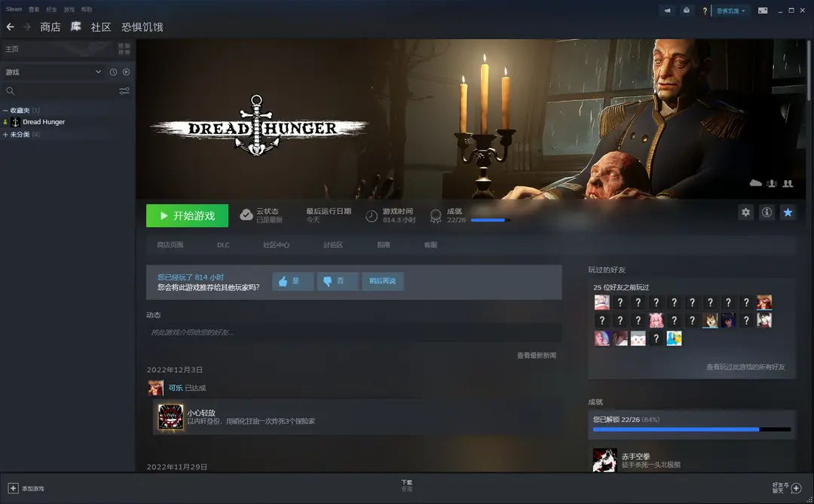Select the Dread Hunger game icon in the sidebar
Screen dimensions: 814x504
tap(15, 122)
